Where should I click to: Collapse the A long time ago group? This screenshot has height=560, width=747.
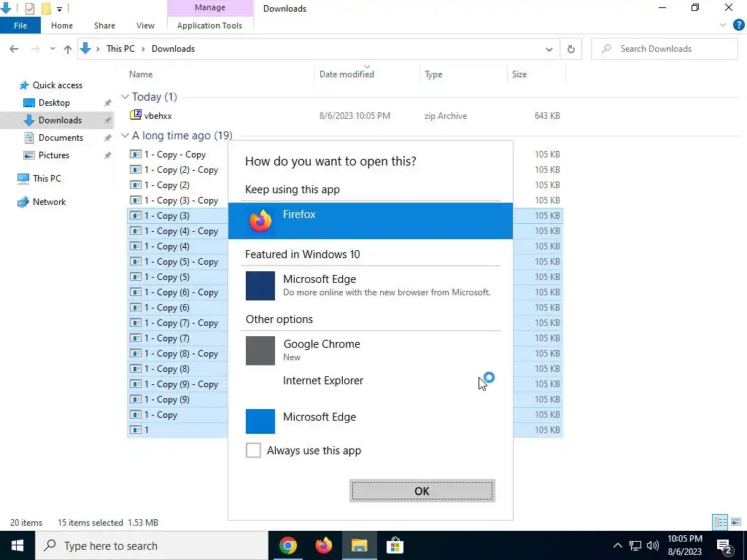click(125, 136)
